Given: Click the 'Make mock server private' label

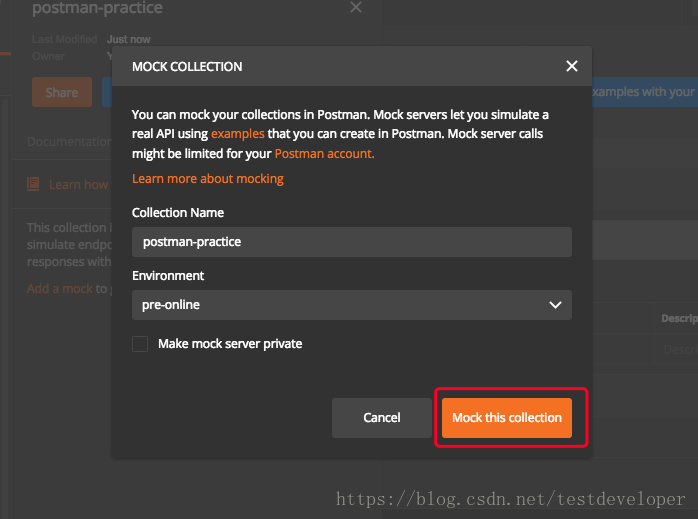Looking at the screenshot, I should [230, 344].
